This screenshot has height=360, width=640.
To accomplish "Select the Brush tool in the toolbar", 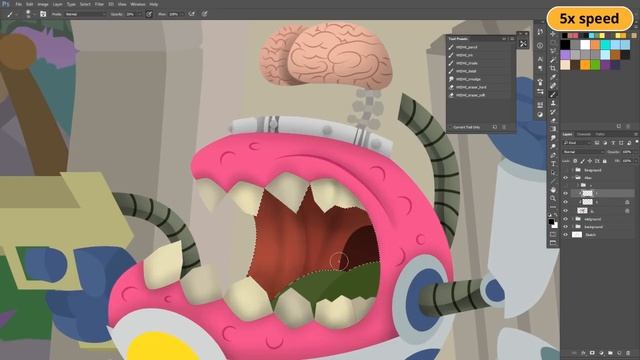I will (x=553, y=94).
